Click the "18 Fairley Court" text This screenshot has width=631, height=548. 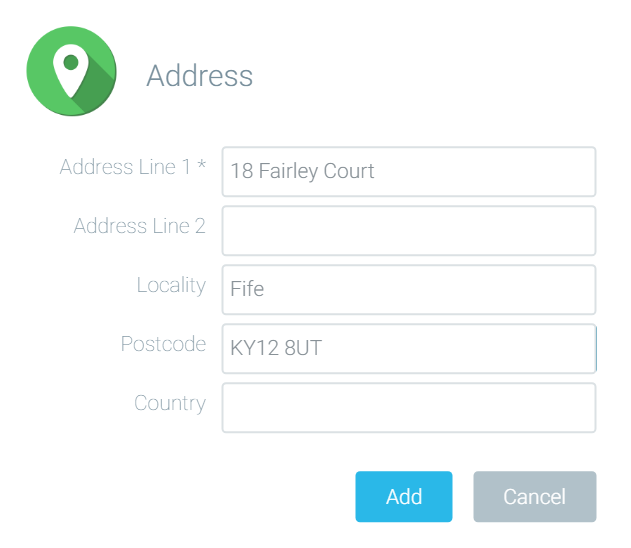pos(302,171)
